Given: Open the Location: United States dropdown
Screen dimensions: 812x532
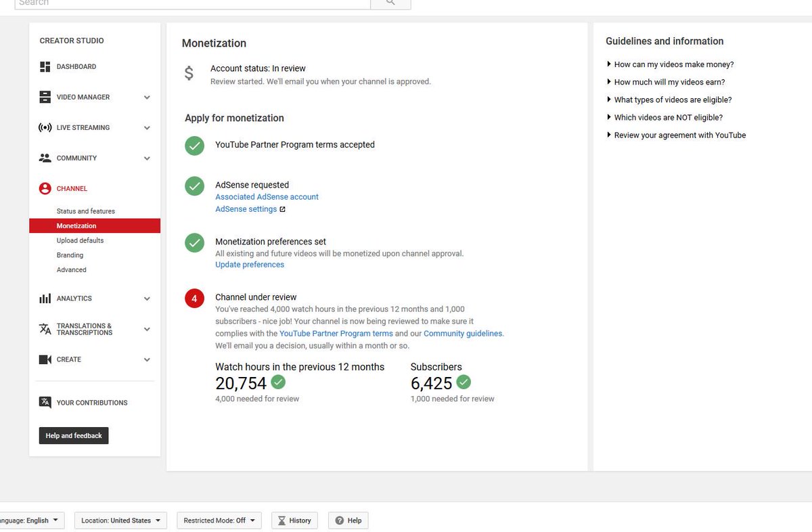Looking at the screenshot, I should (x=120, y=520).
